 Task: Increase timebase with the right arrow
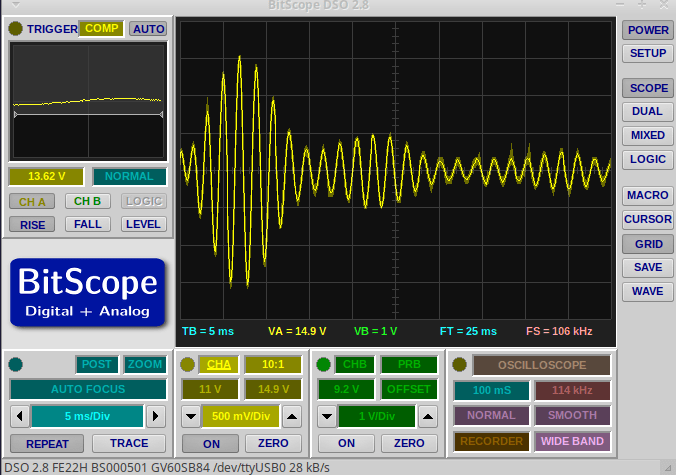coord(156,416)
